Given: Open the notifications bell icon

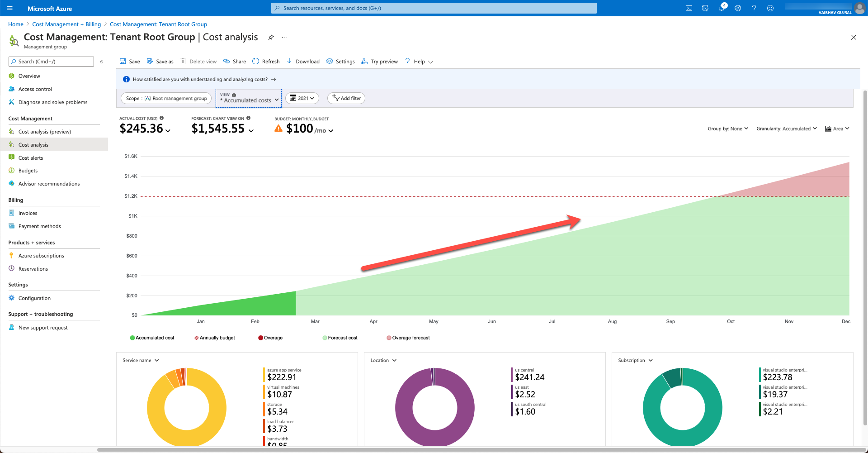Looking at the screenshot, I should point(722,8).
